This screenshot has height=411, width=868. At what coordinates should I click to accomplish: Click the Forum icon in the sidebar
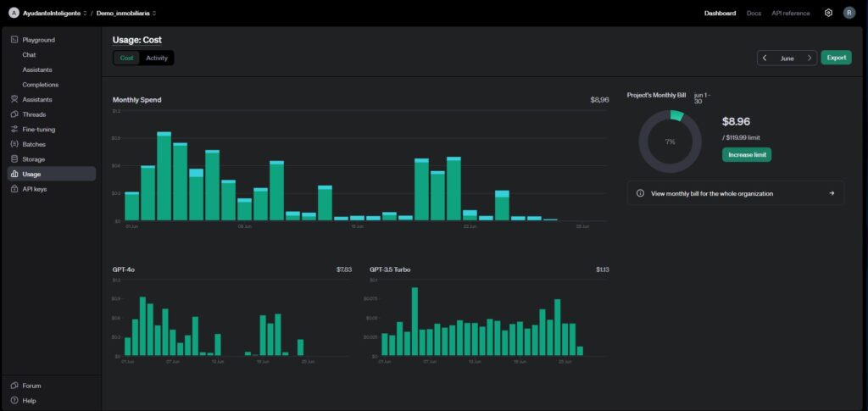click(x=14, y=386)
